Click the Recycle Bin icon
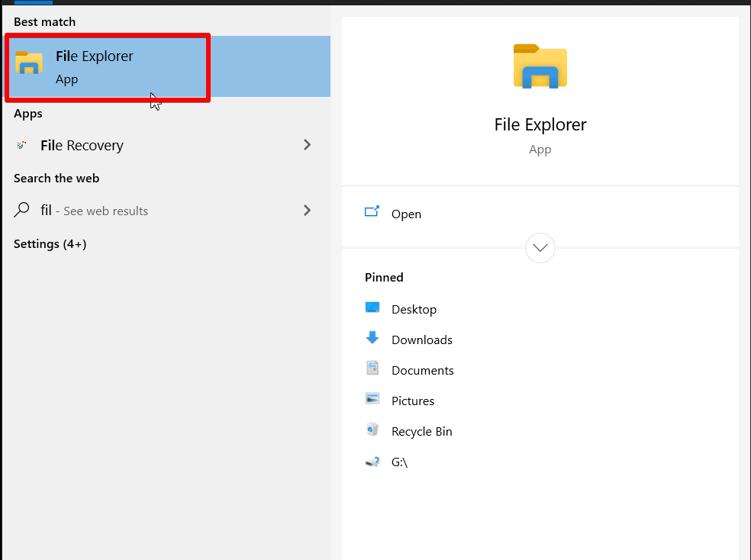751x560 pixels. pos(372,430)
